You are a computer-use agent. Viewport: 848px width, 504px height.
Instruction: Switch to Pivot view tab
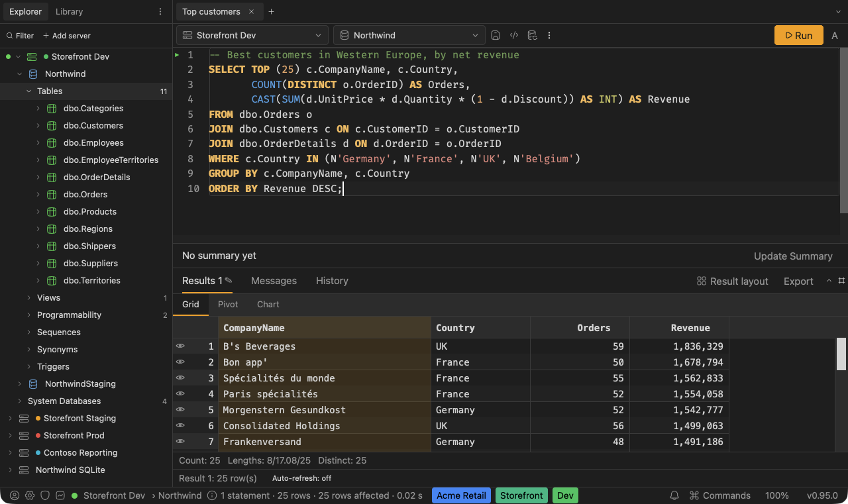point(228,304)
